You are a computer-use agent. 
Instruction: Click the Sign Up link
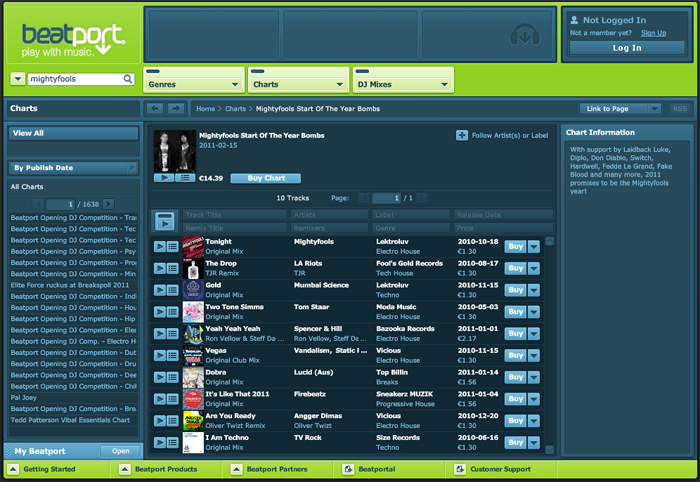pyautogui.click(x=653, y=33)
